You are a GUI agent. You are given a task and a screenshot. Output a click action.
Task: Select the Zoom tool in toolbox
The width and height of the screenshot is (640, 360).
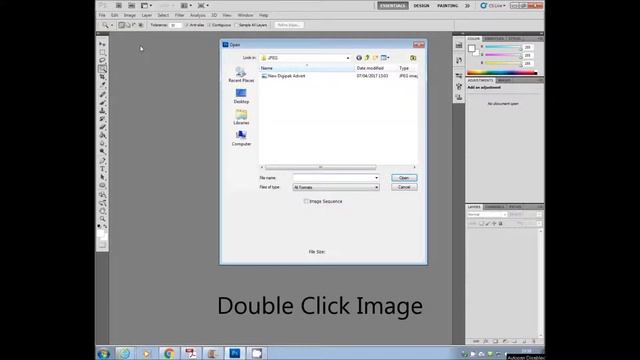pyautogui.click(x=102, y=219)
